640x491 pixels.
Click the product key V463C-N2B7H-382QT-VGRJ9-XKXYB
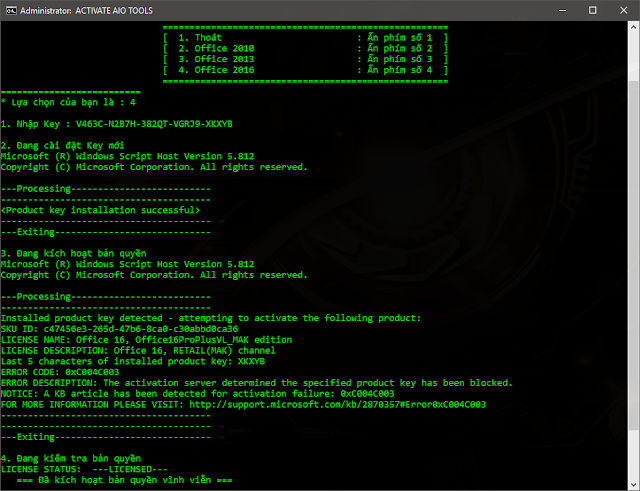(154, 124)
